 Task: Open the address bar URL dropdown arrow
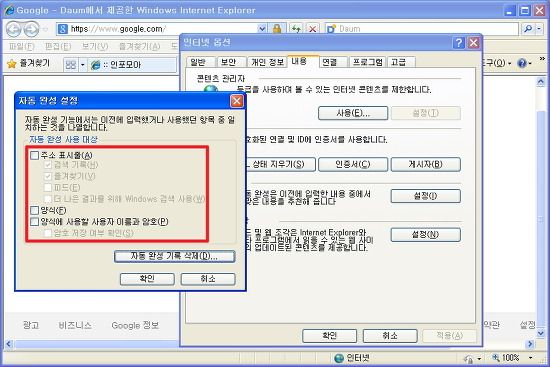coord(262,29)
